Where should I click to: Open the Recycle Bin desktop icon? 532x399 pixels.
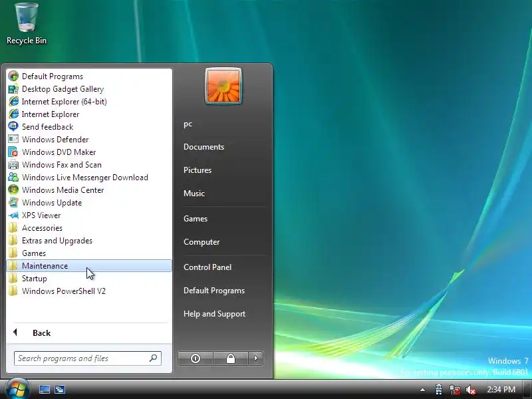pyautogui.click(x=27, y=24)
